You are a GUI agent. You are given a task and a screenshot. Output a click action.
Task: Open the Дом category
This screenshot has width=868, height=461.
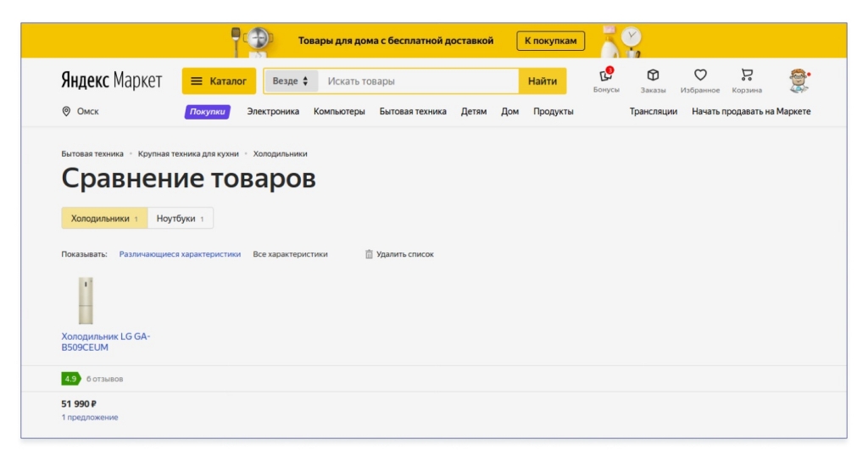coord(509,111)
